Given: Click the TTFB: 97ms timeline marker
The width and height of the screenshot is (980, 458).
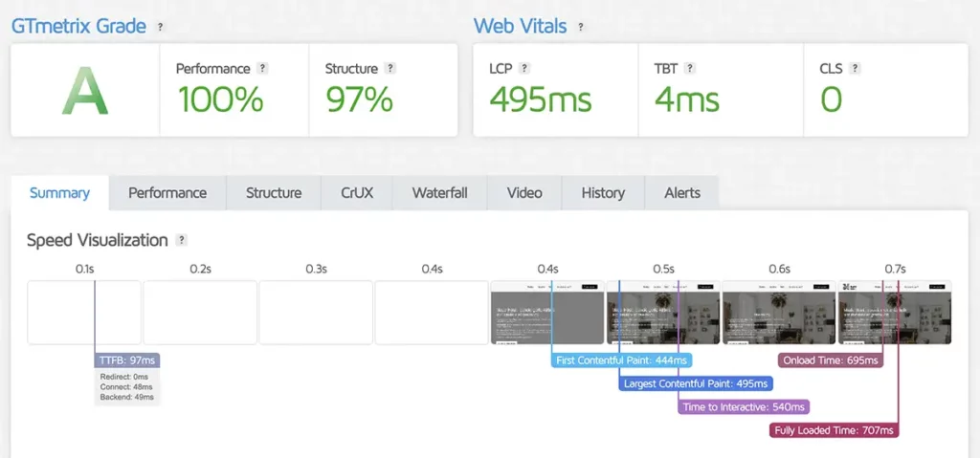Looking at the screenshot, I should 127,360.
